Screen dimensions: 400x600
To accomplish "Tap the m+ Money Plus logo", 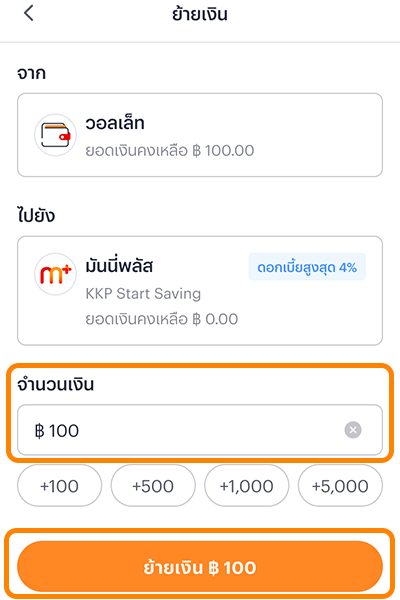I will click(x=56, y=274).
